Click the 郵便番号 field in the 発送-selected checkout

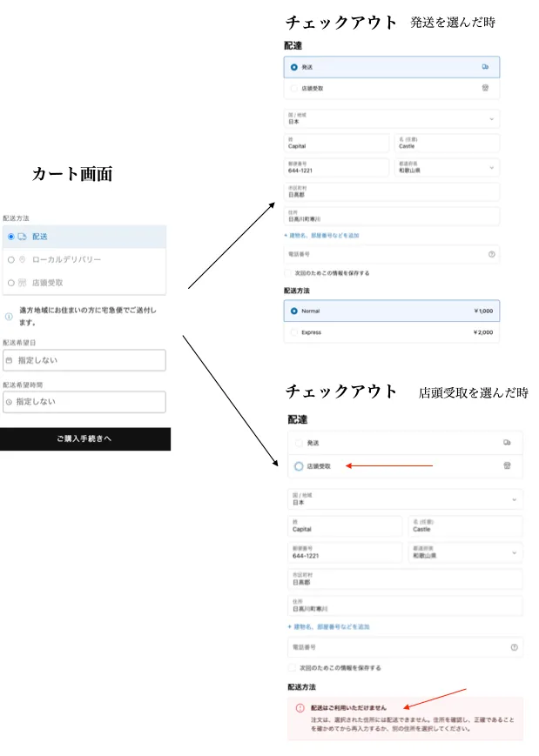click(x=335, y=168)
